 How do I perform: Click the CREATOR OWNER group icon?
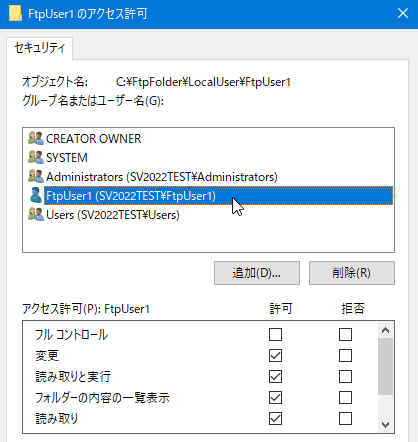[36, 138]
